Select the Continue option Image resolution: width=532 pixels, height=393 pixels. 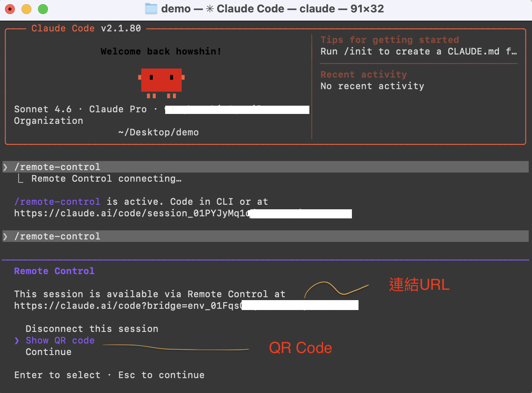[x=48, y=352]
